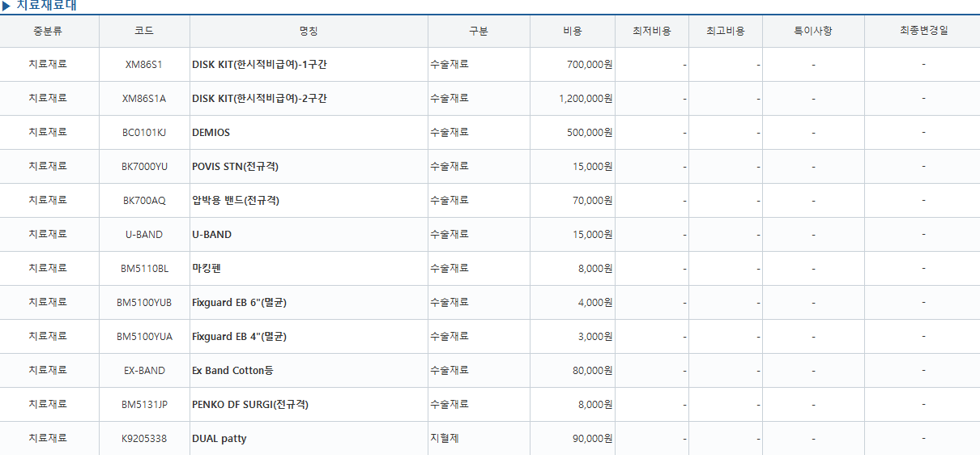The height and width of the screenshot is (455, 980).
Task: Select 8,000원 in the PENKO DF SURGI row
Action: click(595, 405)
